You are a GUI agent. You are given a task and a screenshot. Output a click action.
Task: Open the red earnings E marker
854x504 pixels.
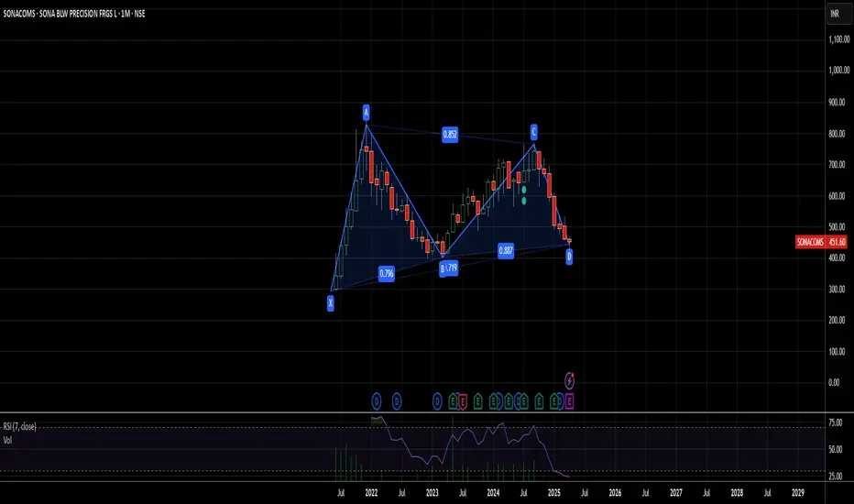tap(463, 401)
